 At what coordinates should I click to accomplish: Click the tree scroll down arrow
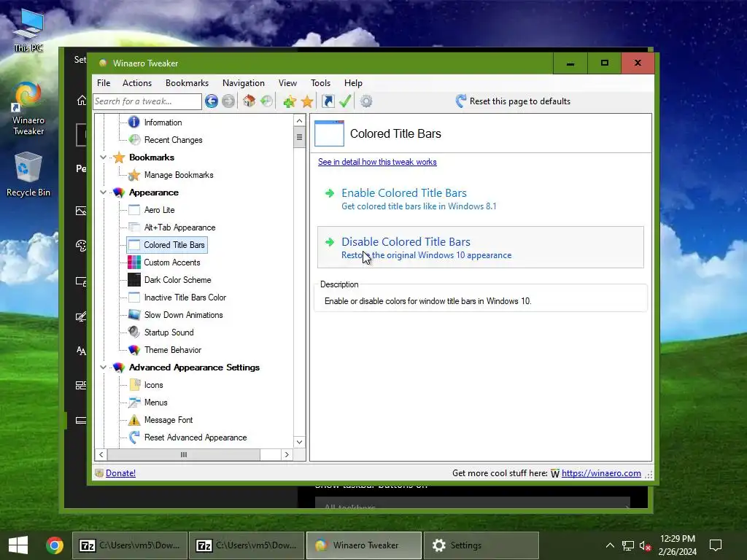pyautogui.click(x=299, y=442)
